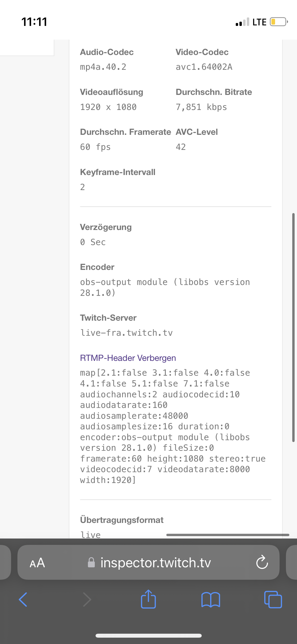Open the bookmarks book icon
Screen dimensions: 297x644
210,600
